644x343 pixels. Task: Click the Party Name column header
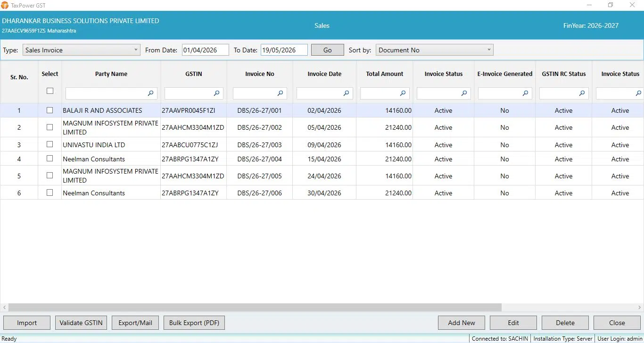(x=111, y=74)
